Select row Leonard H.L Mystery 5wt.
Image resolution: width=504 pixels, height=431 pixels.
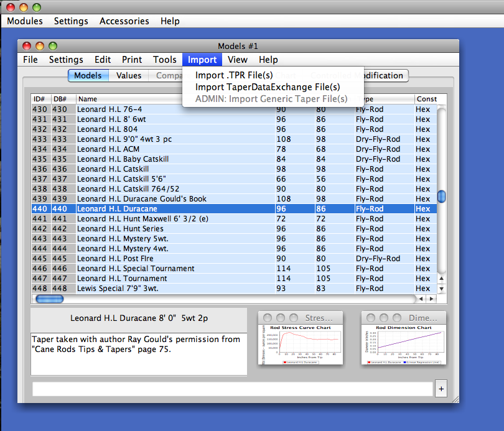pos(234,239)
